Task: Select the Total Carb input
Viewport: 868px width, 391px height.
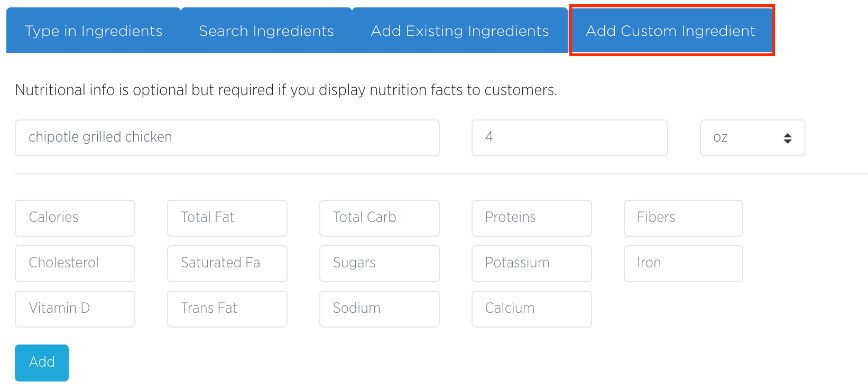Action: 380,218
